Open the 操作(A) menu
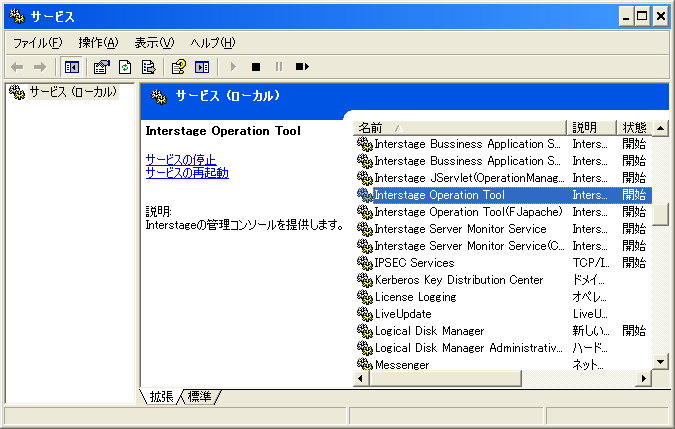The width and height of the screenshot is (675, 429). 98,43
